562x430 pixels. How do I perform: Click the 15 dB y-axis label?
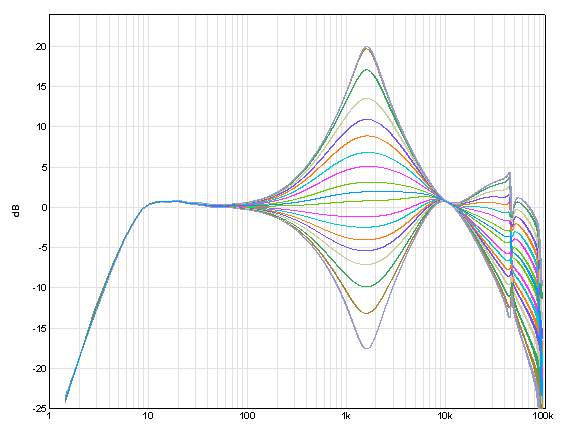[41, 87]
